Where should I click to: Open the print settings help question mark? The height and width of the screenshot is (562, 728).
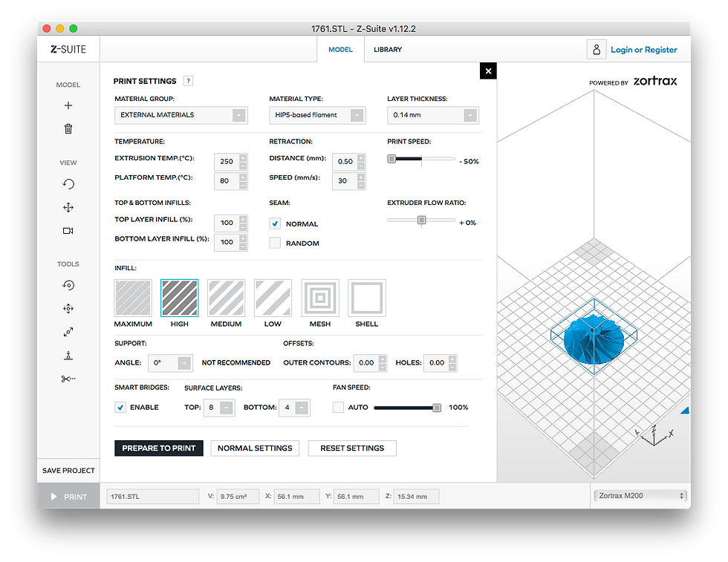[188, 81]
